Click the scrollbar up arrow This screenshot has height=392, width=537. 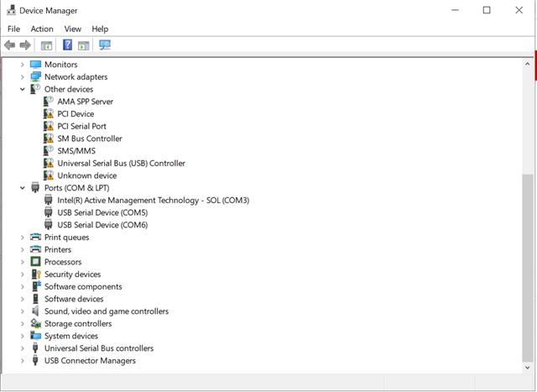point(528,64)
